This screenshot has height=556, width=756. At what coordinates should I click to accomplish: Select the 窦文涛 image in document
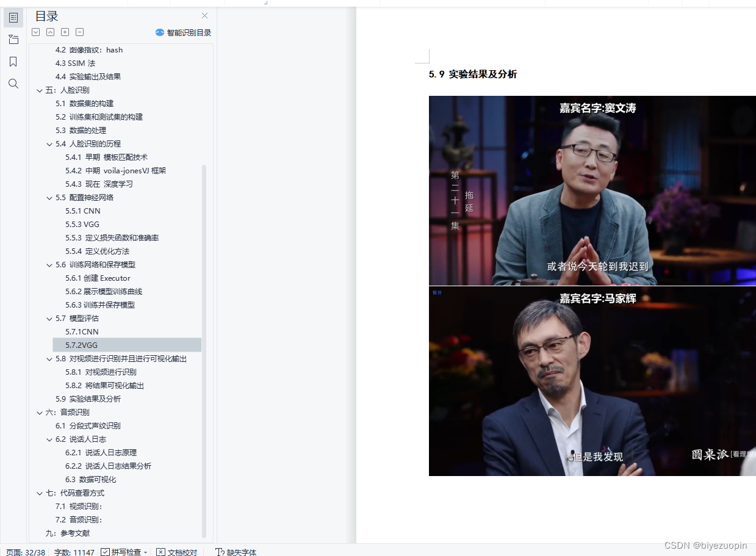point(592,190)
